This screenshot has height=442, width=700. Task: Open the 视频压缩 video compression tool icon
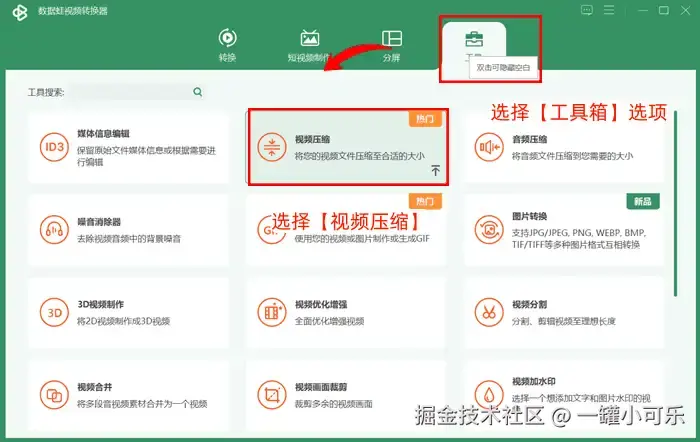tap(272, 147)
